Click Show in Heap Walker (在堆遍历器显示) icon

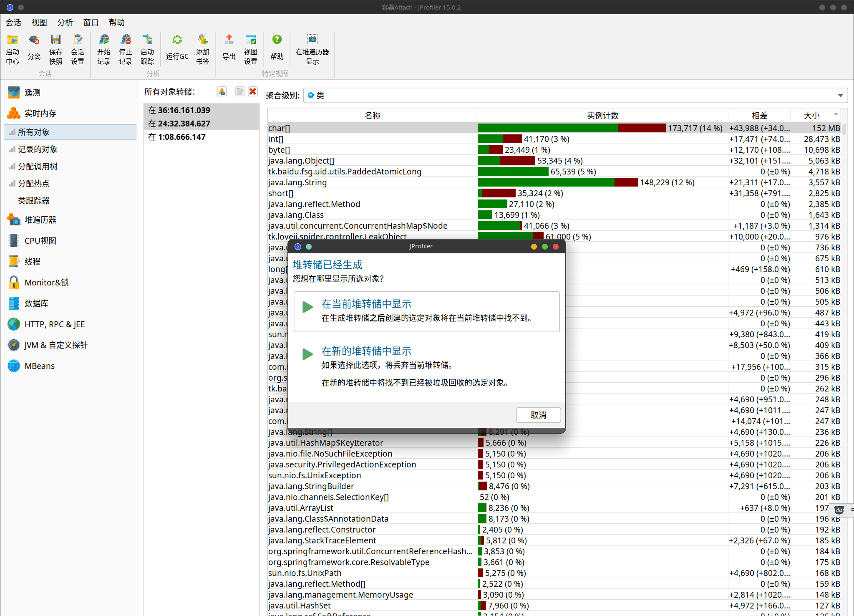tap(312, 40)
